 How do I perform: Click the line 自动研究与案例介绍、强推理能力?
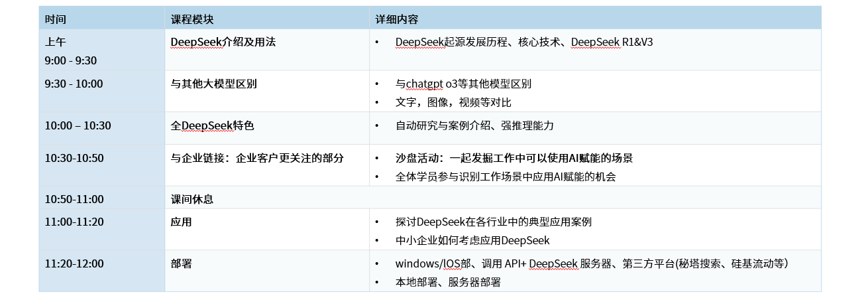474,125
